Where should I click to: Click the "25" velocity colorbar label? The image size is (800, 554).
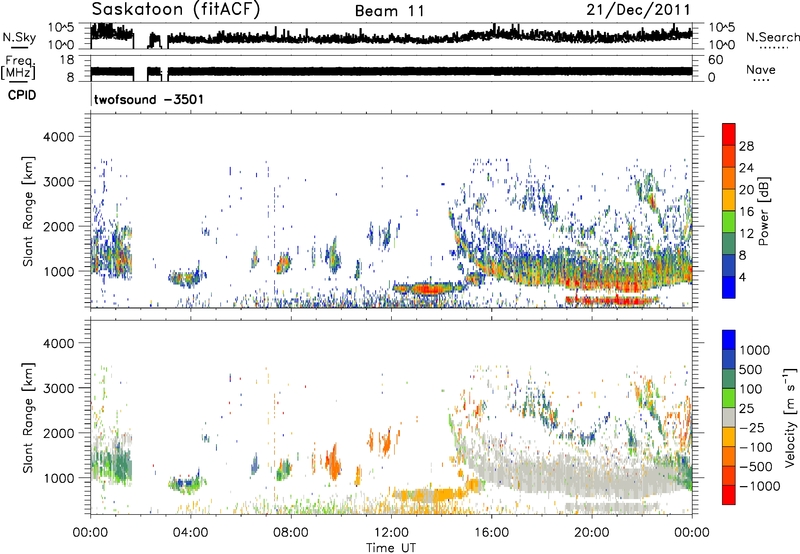pos(746,408)
